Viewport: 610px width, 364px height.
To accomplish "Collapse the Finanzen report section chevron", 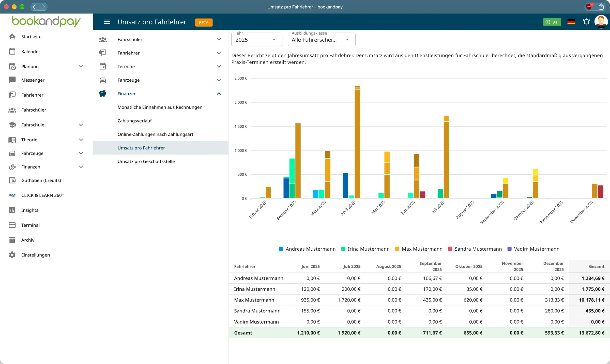I will 219,94.
